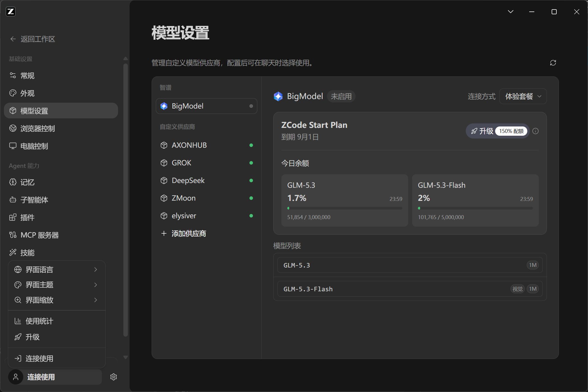Screen dimensions: 588x392
Task: Select the DeepSeek provider
Action: click(206, 180)
